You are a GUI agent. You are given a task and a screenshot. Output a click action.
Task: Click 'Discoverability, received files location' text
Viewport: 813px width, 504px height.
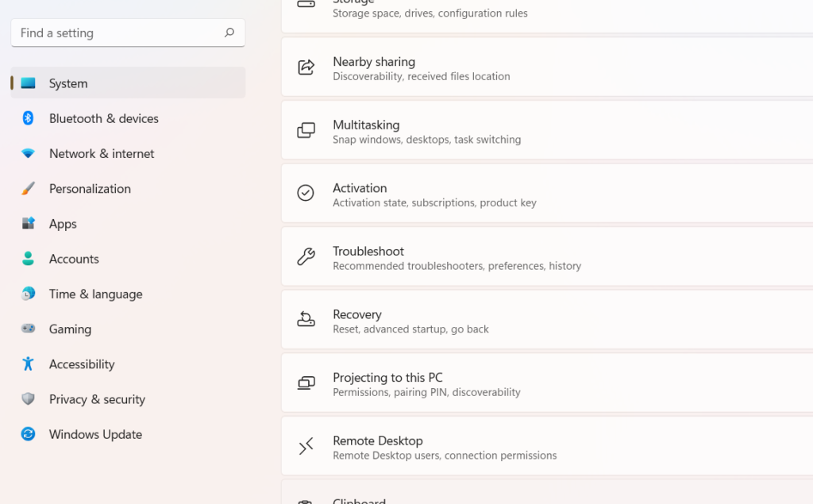pos(422,76)
